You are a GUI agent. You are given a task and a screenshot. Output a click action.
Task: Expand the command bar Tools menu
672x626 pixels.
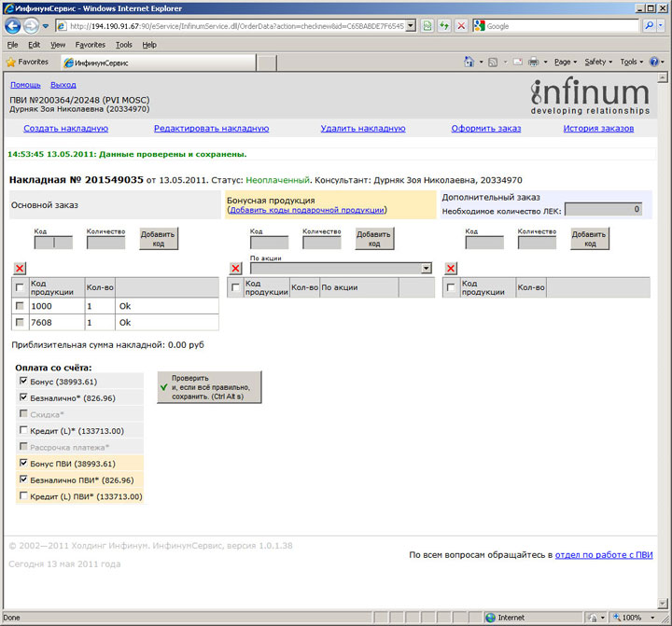click(631, 63)
